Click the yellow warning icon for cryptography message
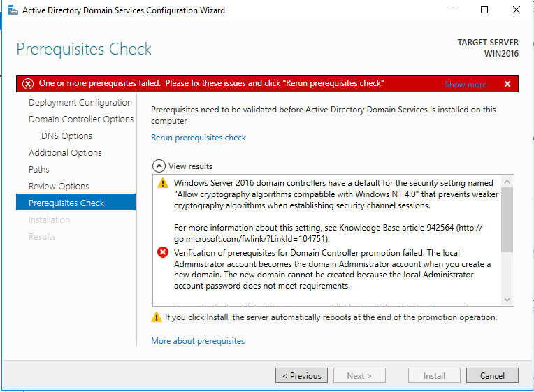 (x=163, y=183)
